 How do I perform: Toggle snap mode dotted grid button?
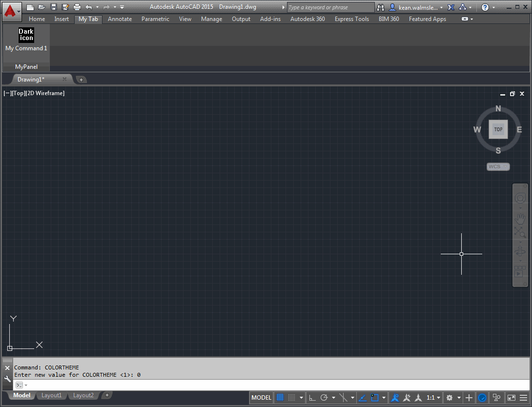tap(292, 398)
